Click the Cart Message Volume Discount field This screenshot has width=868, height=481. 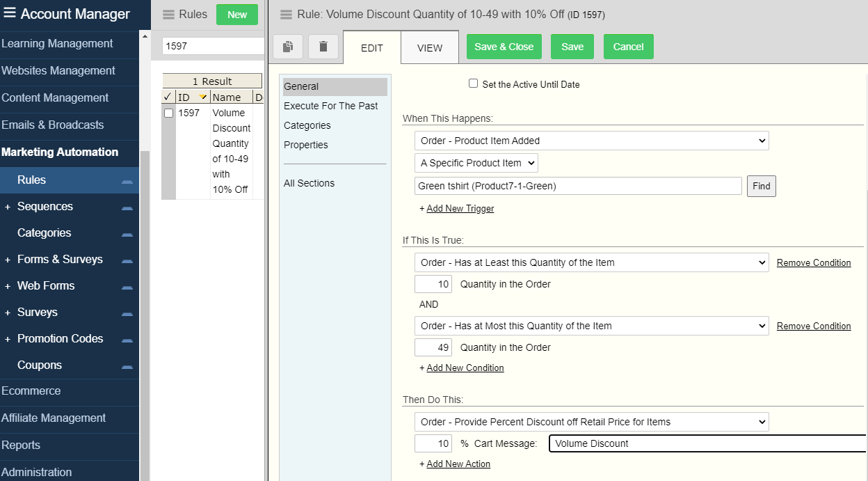coord(708,443)
